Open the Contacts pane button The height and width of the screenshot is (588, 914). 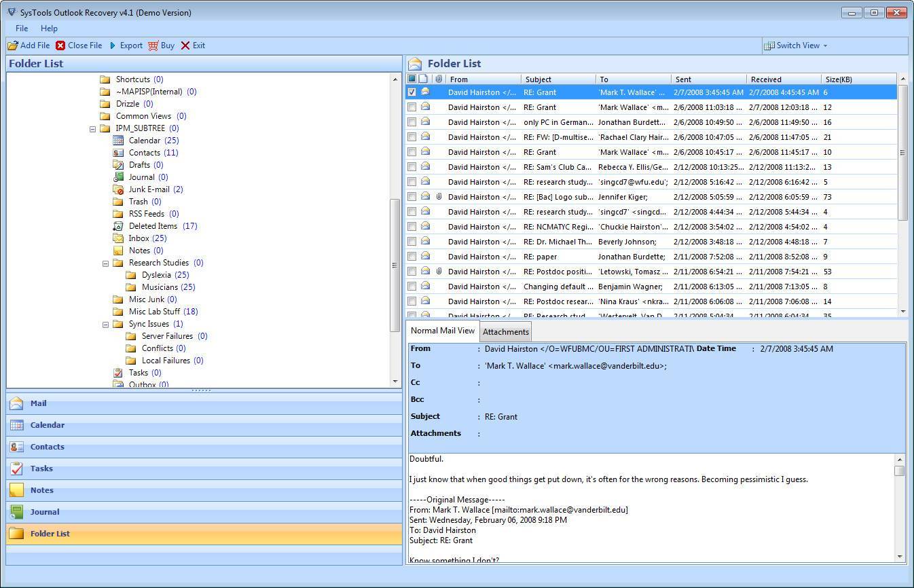pos(204,447)
